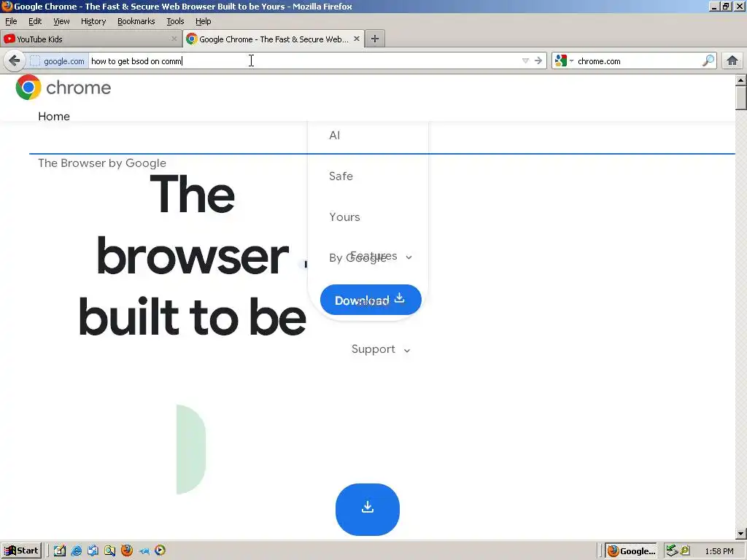Launch Internet Explorer from quick launch
This screenshot has width=747, height=560.
(76, 551)
